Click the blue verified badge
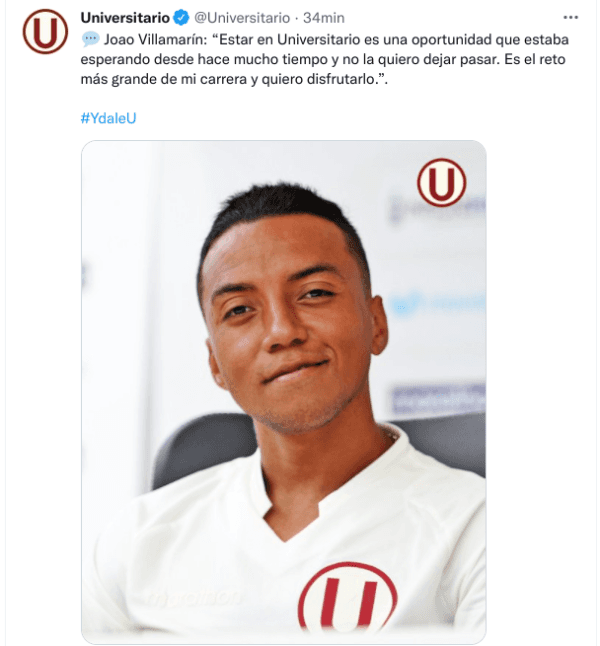 pos(181,18)
